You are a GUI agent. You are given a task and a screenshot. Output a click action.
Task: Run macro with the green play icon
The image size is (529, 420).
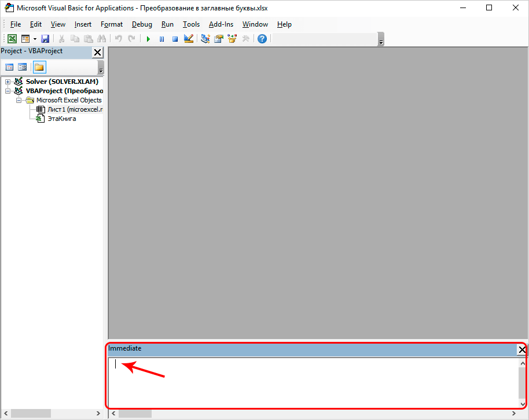pyautogui.click(x=148, y=39)
